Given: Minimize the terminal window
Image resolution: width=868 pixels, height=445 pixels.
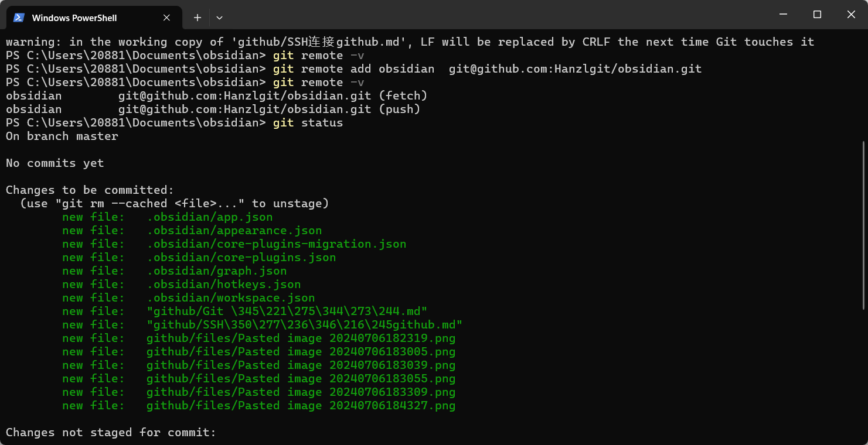Looking at the screenshot, I should (x=783, y=14).
